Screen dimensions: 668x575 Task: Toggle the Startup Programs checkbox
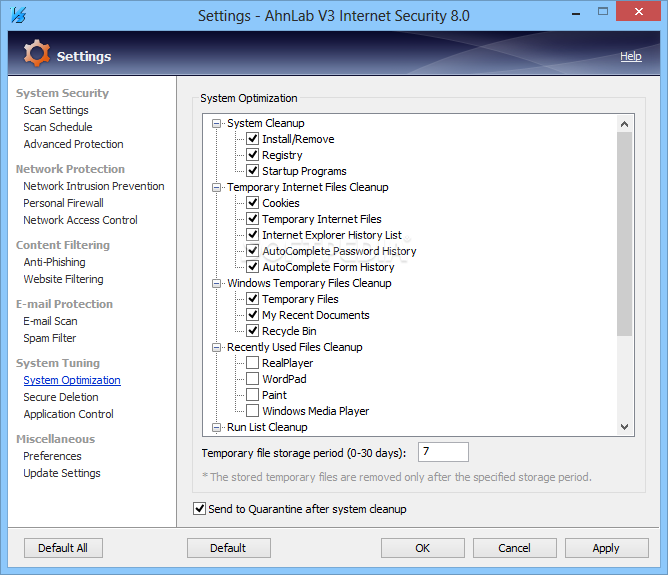pyautogui.click(x=253, y=170)
